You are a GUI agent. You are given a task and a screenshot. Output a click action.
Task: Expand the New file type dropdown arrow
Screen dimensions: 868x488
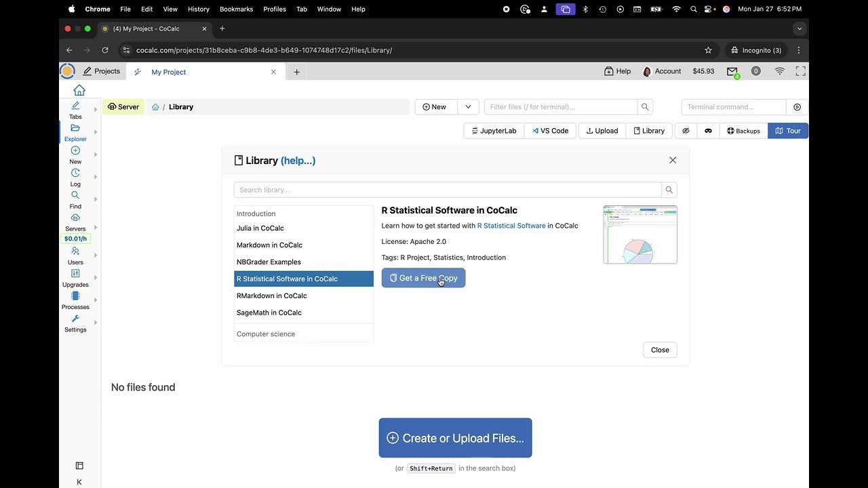[468, 107]
